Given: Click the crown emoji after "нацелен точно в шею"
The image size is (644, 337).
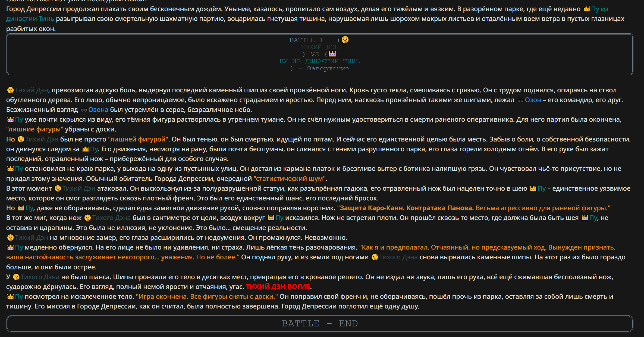Looking at the screenshot, I should click(533, 188).
